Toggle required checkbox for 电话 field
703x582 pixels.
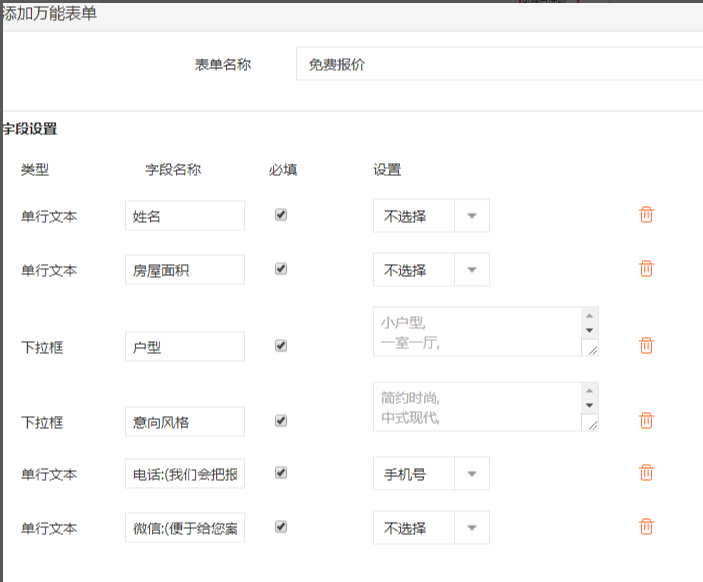(281, 473)
